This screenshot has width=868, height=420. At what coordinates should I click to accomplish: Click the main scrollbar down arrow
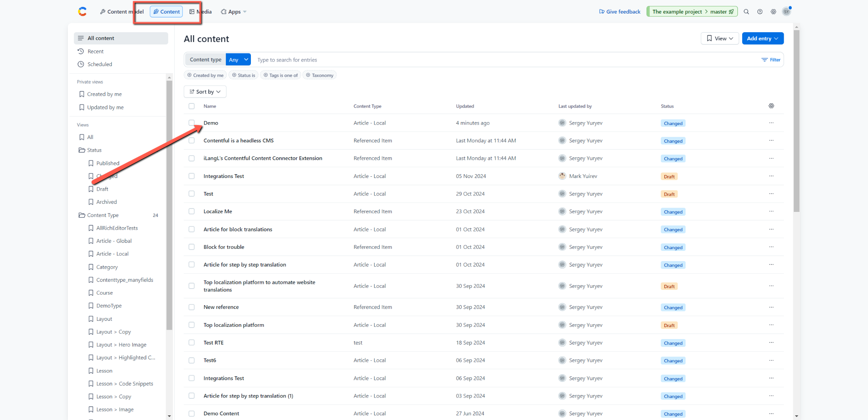tap(797, 417)
